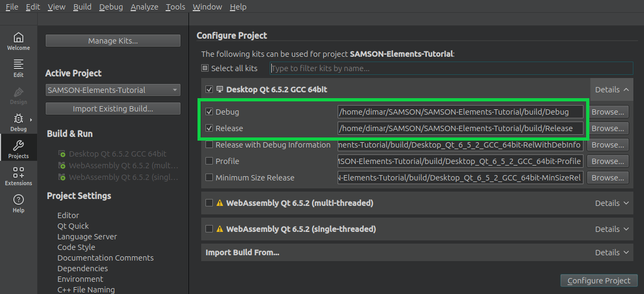The image size is (644, 294).
Task: Open the Extensions mode
Action: click(x=19, y=176)
